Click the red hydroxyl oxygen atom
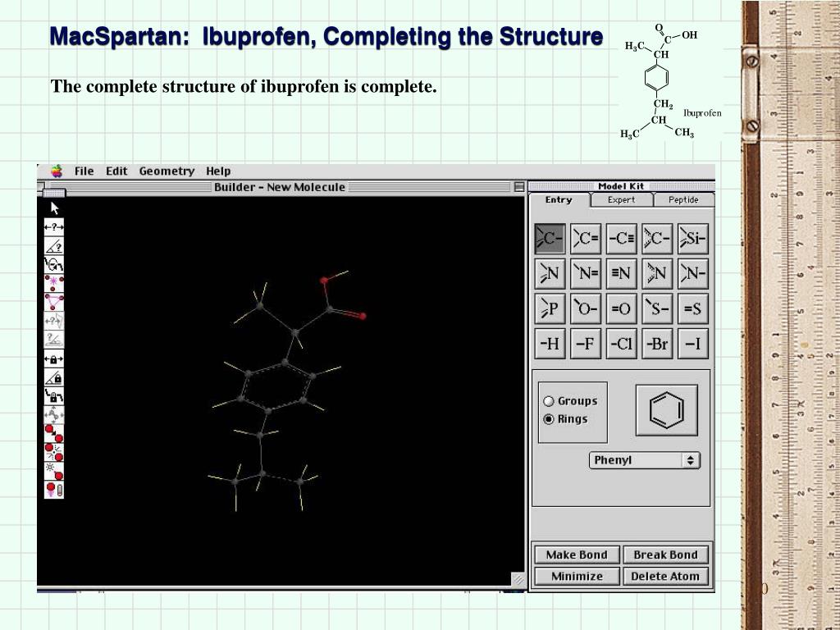The image size is (840, 630). [x=323, y=281]
